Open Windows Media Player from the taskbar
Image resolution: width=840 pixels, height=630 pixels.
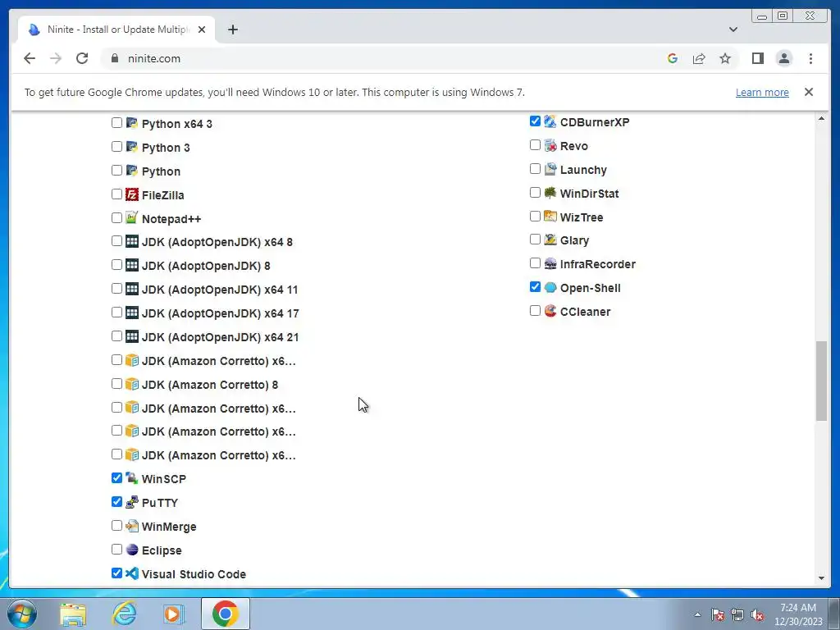click(173, 614)
